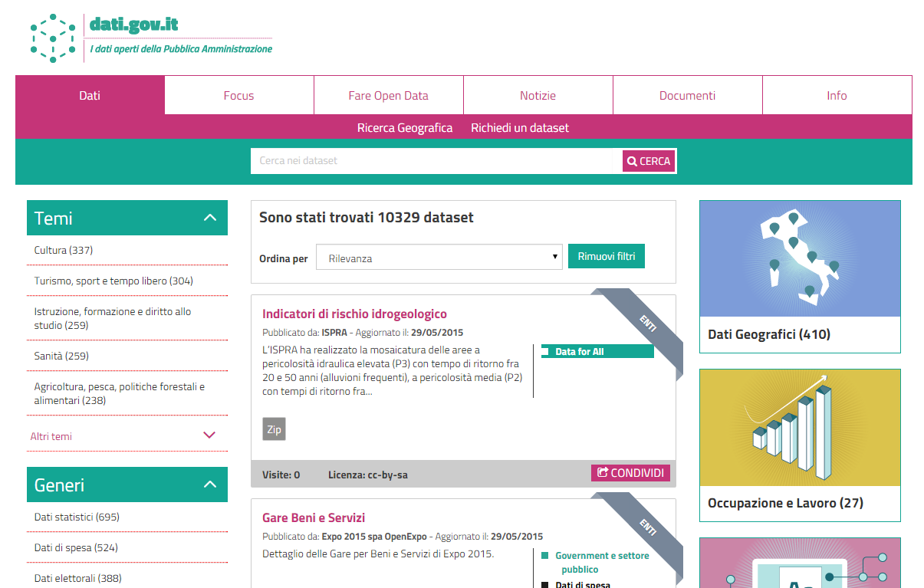Image resolution: width=924 pixels, height=588 pixels.
Task: Click Occupazione e Lavoro (27) caption
Action: pos(785,503)
